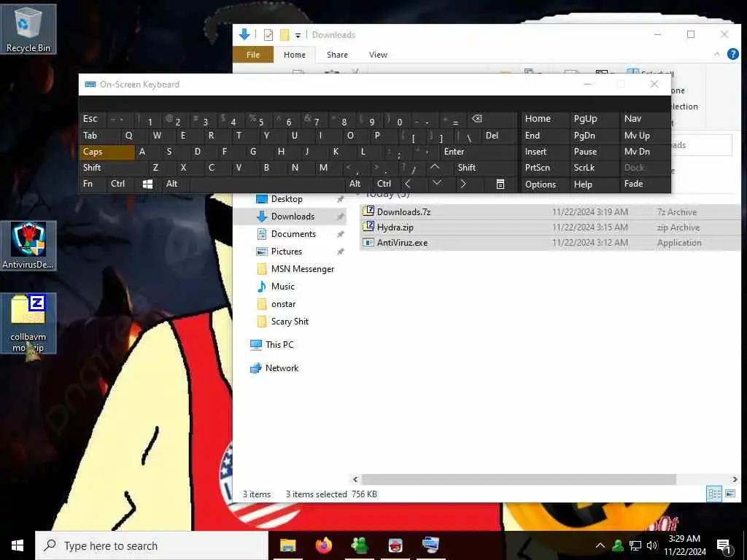Toggle the right Alt key
Image resolution: width=747 pixels, height=560 pixels.
[359, 184]
